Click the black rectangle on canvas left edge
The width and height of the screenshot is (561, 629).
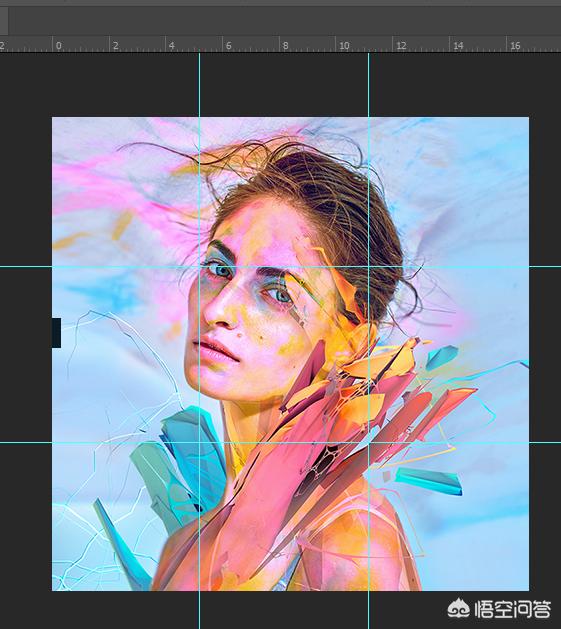click(57, 333)
